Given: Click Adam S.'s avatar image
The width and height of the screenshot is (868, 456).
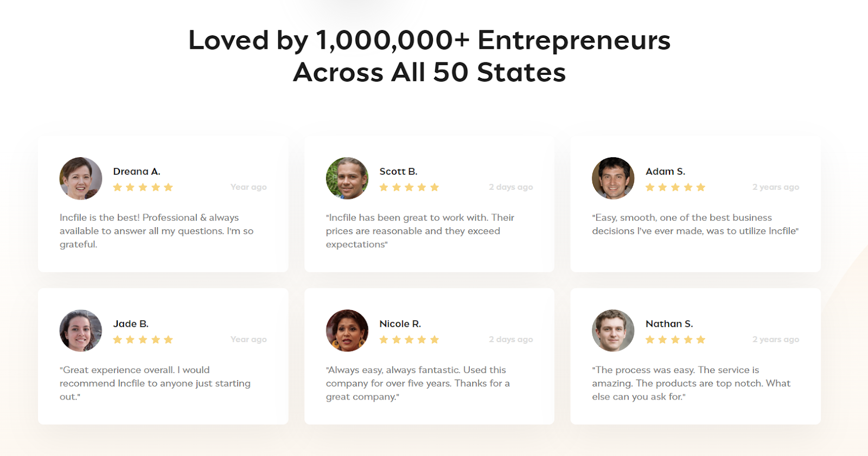Looking at the screenshot, I should (x=613, y=178).
